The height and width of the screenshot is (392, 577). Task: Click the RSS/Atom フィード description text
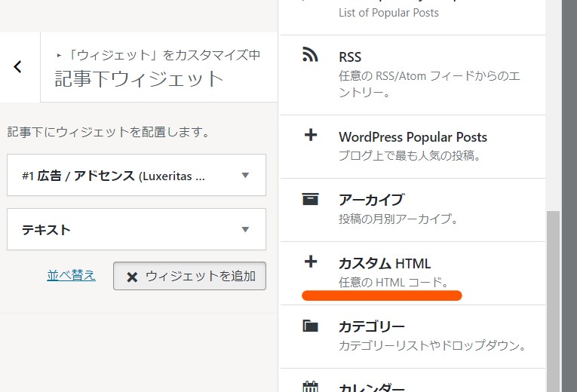(429, 84)
